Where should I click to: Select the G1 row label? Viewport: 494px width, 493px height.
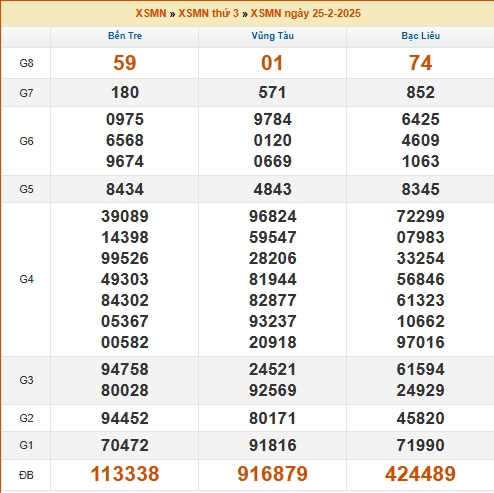(x=26, y=445)
